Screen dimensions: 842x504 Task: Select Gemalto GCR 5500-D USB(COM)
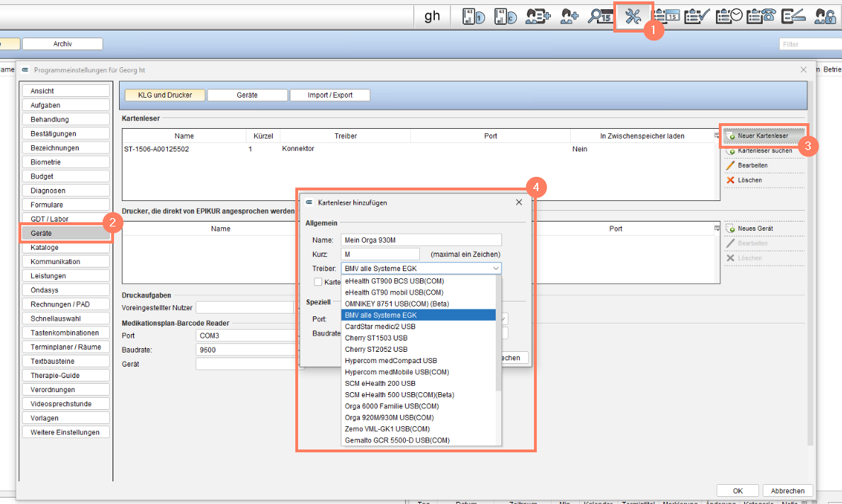[x=397, y=440]
